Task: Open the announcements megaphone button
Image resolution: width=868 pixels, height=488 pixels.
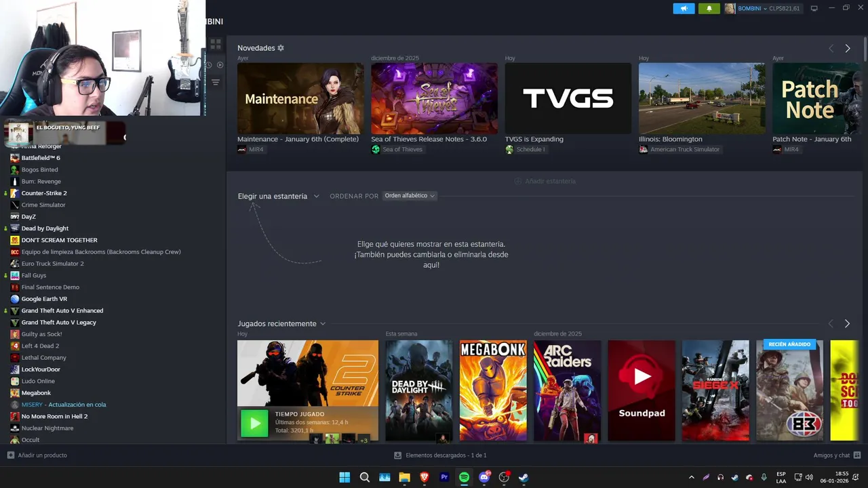Action: [x=684, y=8]
